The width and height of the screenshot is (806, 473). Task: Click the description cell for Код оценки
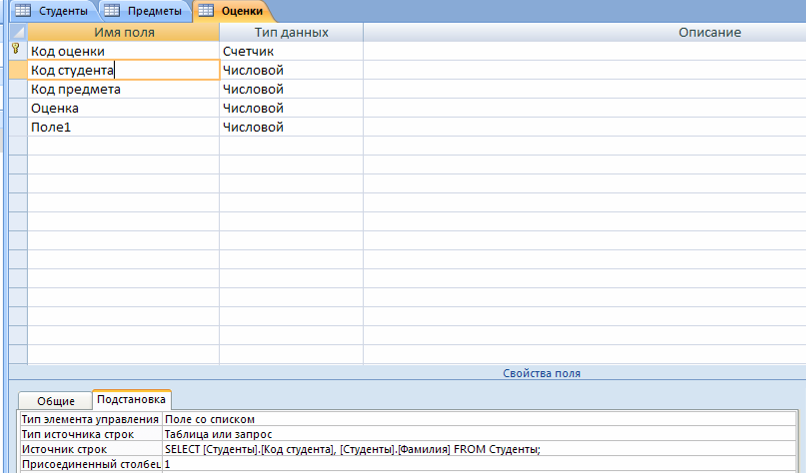point(585,51)
